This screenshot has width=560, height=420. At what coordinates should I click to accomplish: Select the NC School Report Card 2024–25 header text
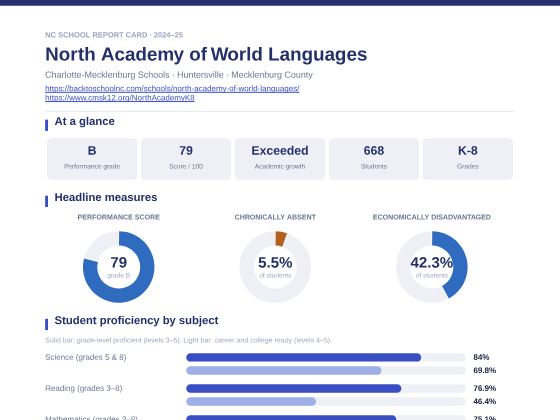pyautogui.click(x=114, y=35)
